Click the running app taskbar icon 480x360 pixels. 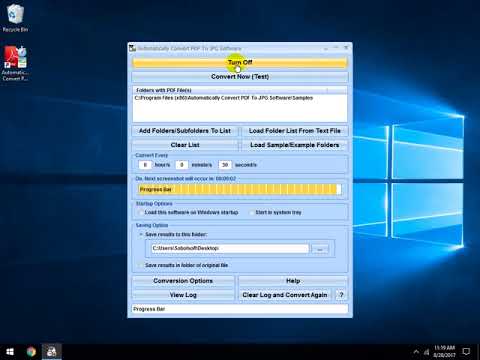point(52,352)
